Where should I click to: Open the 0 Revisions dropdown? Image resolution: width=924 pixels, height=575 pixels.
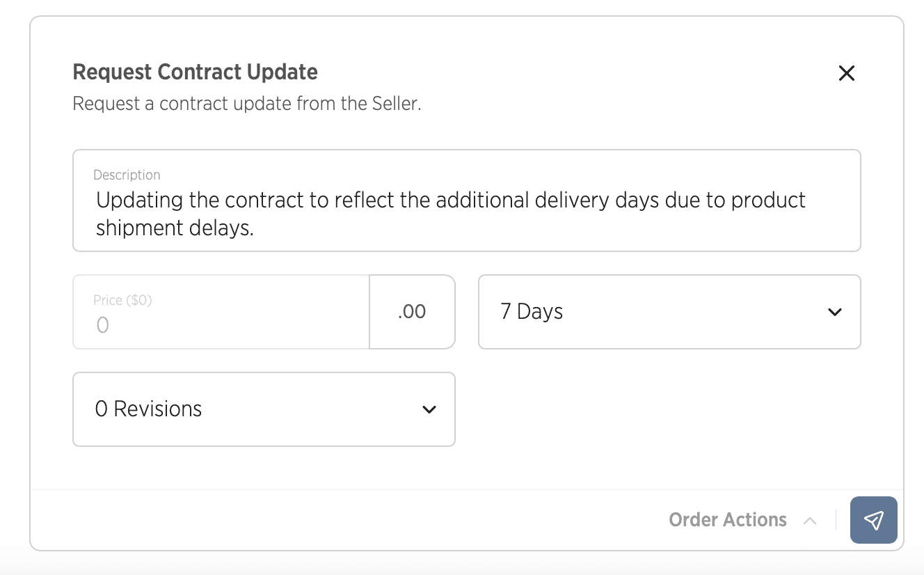coord(264,409)
